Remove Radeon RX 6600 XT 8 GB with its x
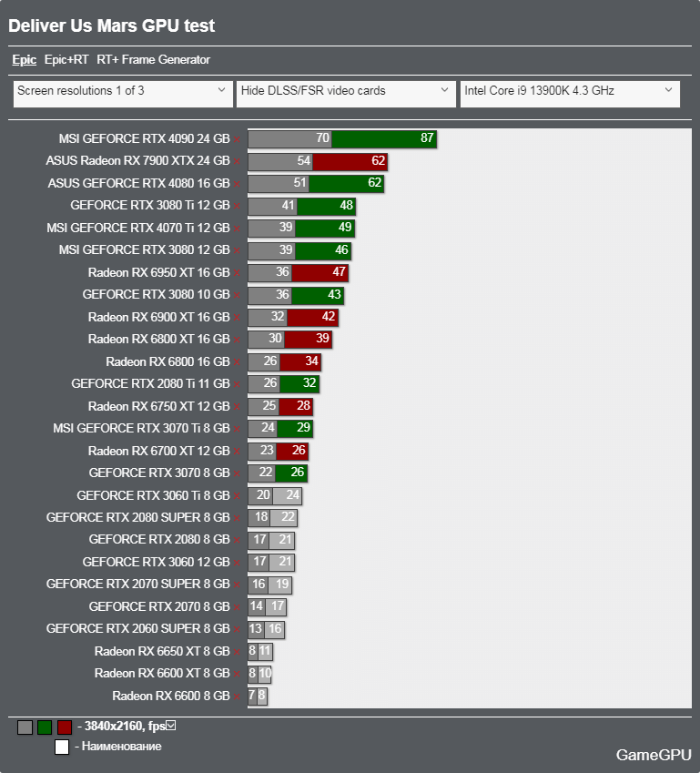Viewport: 700px width, 773px height. coord(237,675)
